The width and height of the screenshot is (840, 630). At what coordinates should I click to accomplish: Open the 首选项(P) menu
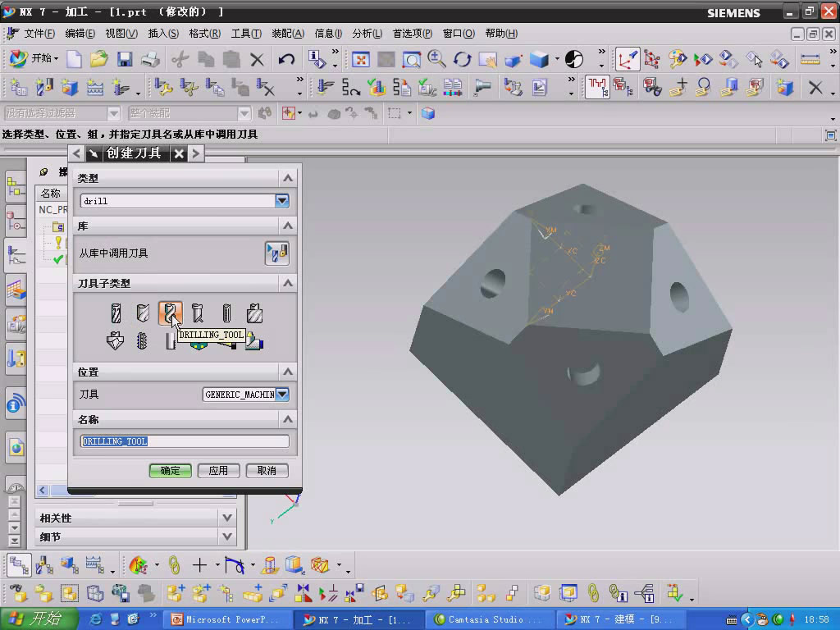point(413,33)
